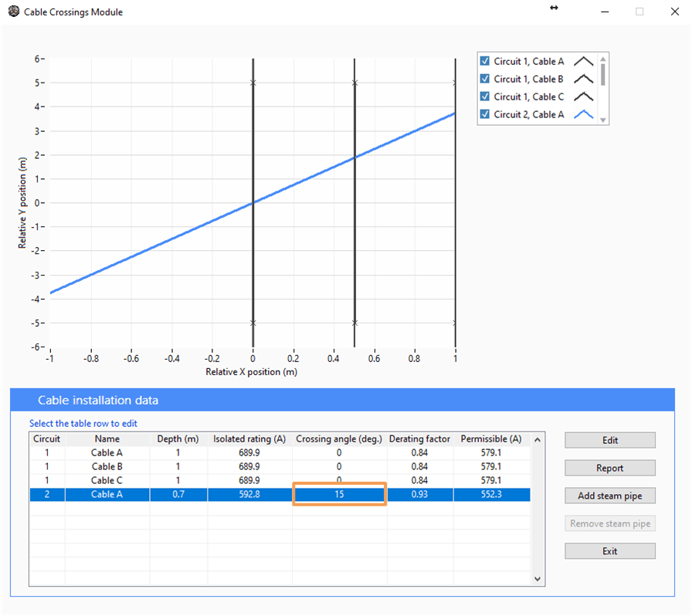Screen dimensions: 692x616
Task: Select the highlighted crossing angle cell showing 15
Action: (x=338, y=494)
